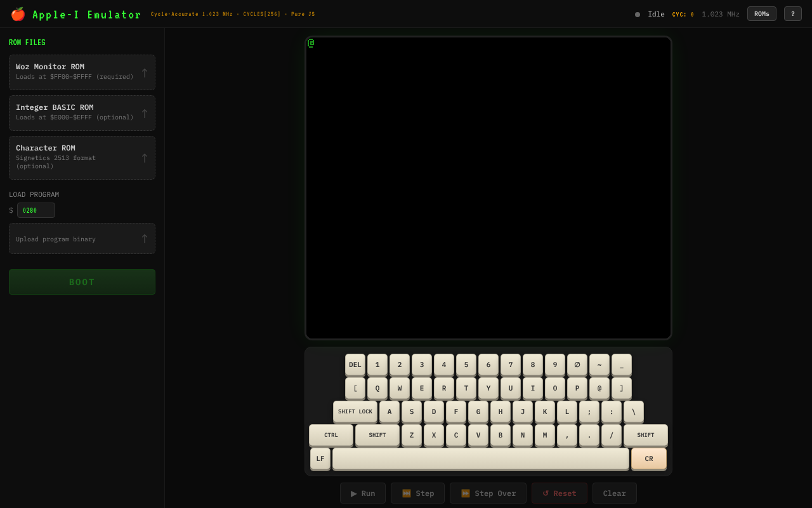Toggle the SHIFT LOCK key
The height and width of the screenshot is (508, 812).
tap(355, 411)
